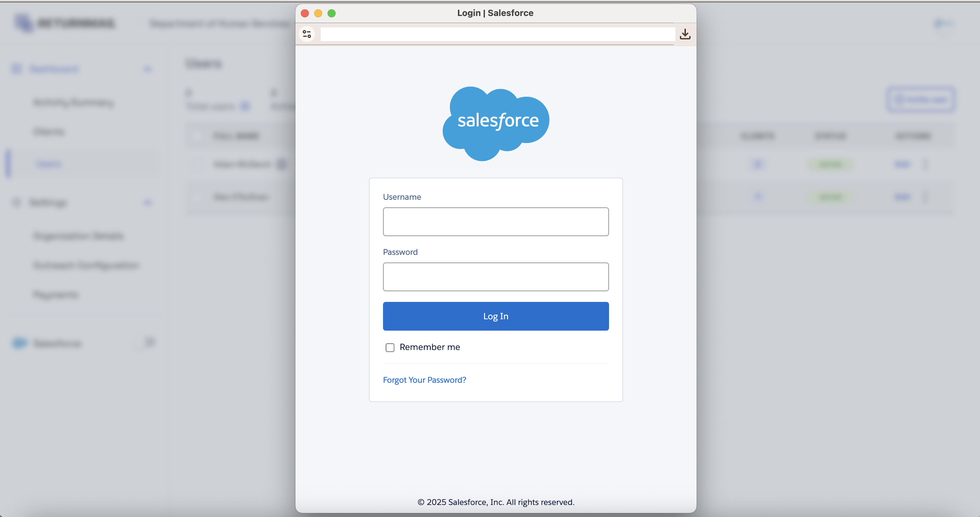
Task: Check the Remember me checkbox
Action: click(390, 348)
